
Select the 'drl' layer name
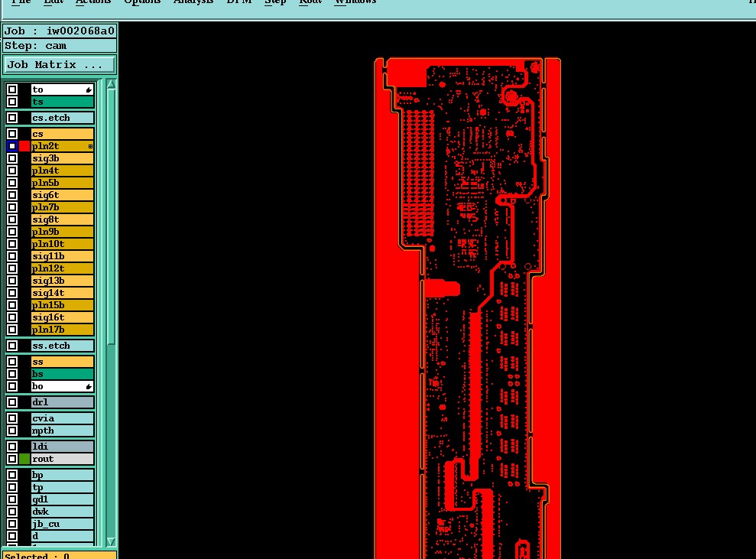(x=62, y=401)
